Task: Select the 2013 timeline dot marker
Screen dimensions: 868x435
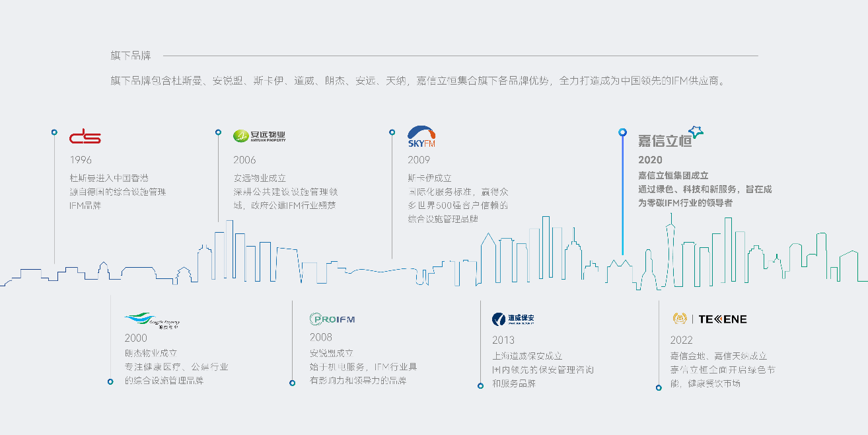Action: click(480, 385)
